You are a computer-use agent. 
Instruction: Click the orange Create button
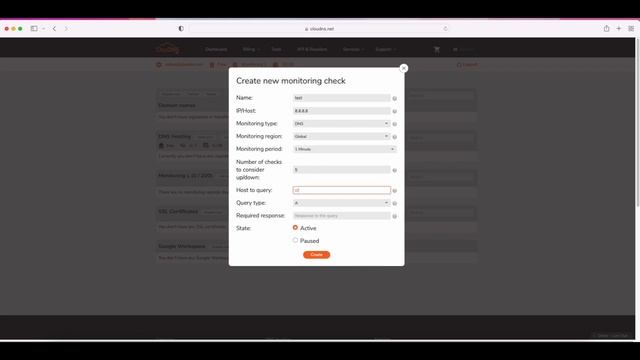coord(316,255)
